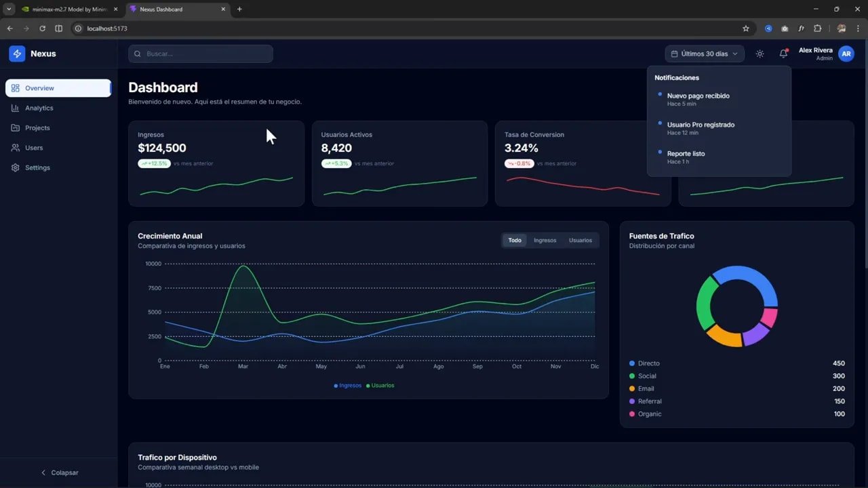Click the green dot beside Social legend
This screenshot has height=488, width=868.
632,376
